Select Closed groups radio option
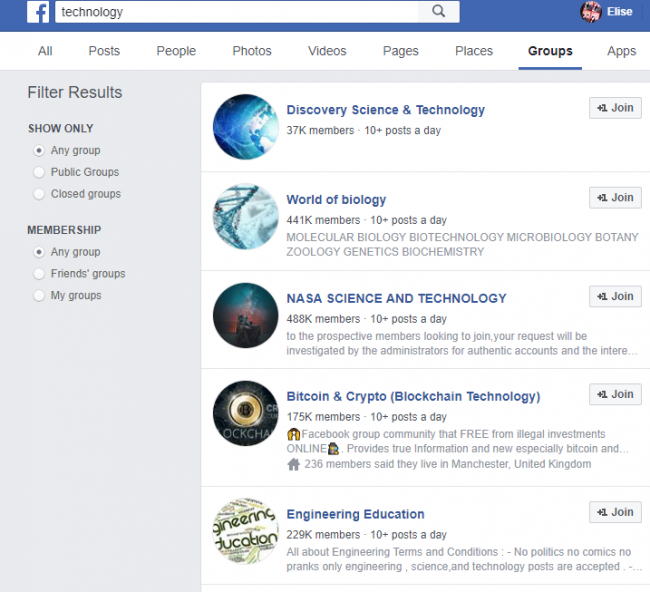This screenshot has width=650, height=592. click(x=39, y=194)
